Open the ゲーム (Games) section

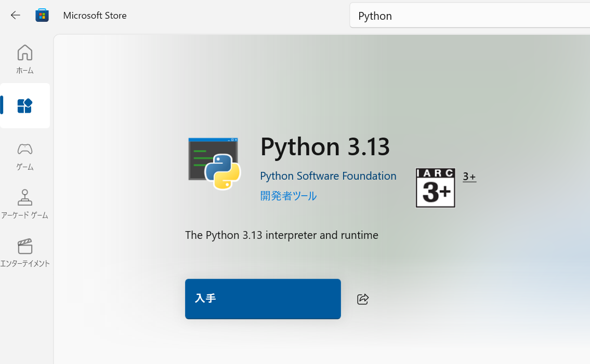[x=25, y=156]
